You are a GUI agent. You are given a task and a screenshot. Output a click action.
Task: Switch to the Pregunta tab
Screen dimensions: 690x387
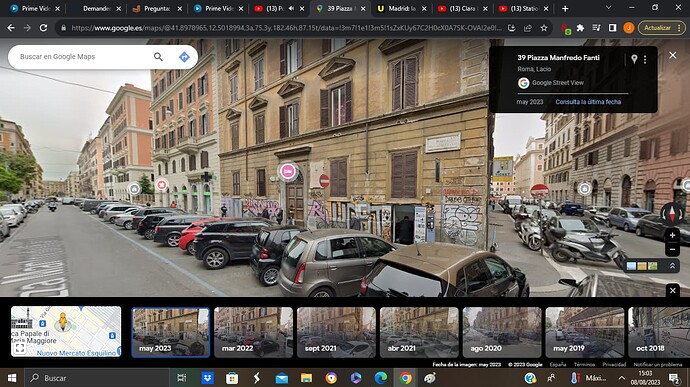pyautogui.click(x=157, y=8)
